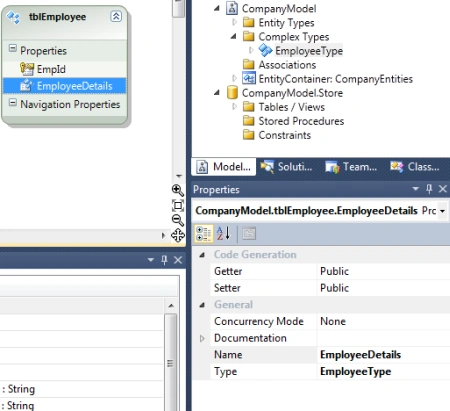Collapse tblEmployee entity with chevron button
Screen dimensions: 450x411
[x=116, y=16]
